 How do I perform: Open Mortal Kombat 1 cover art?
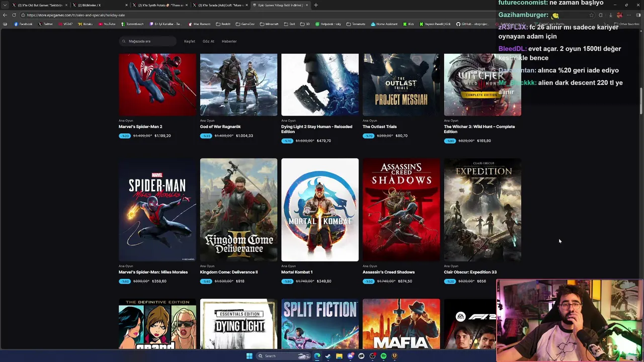(x=320, y=210)
